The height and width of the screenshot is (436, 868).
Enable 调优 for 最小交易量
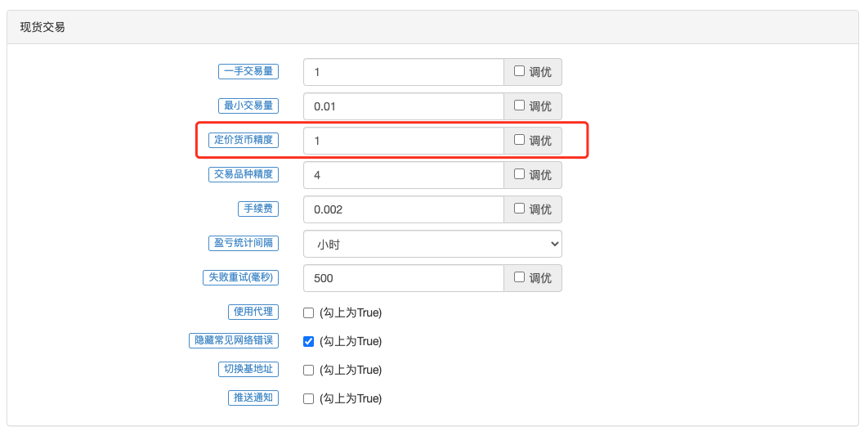pos(520,106)
